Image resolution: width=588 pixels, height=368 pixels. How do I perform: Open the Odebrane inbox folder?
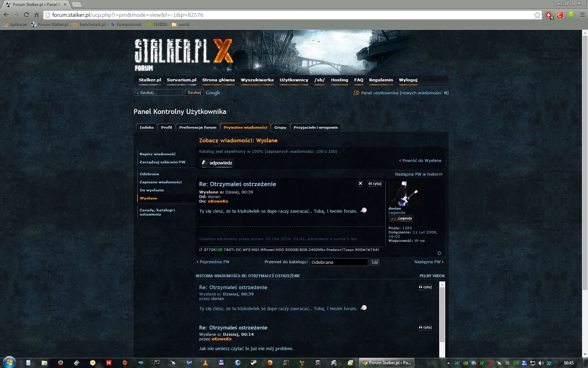[149, 174]
